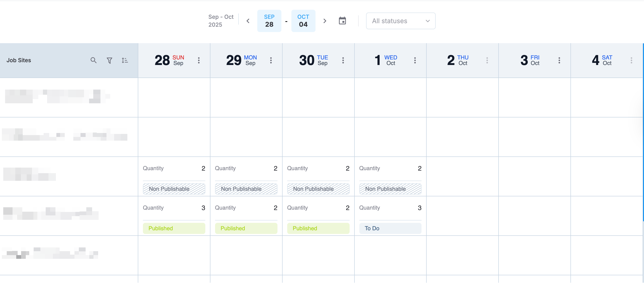Open the options menu for Wednesday 1 Oct
The height and width of the screenshot is (292, 644).
415,60
